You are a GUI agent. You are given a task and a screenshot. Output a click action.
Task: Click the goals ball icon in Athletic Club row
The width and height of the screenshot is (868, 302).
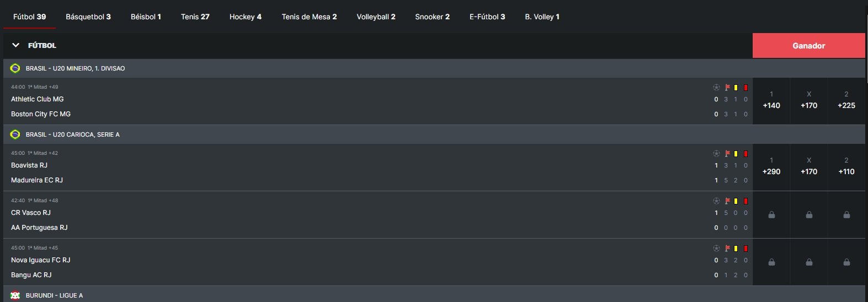click(716, 87)
